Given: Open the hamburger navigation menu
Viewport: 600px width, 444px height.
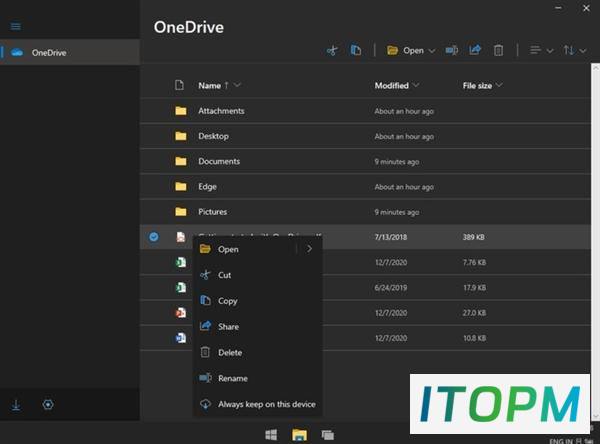Looking at the screenshot, I should 16,26.
